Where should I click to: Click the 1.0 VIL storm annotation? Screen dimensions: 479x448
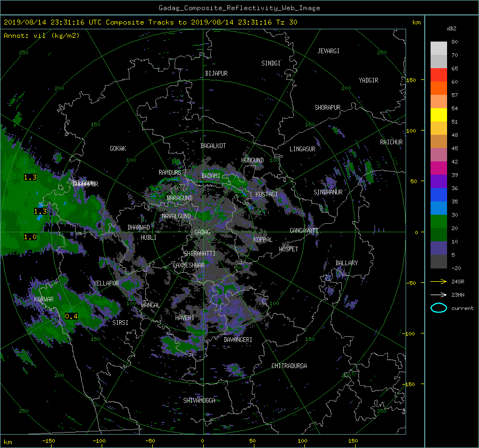(30, 237)
